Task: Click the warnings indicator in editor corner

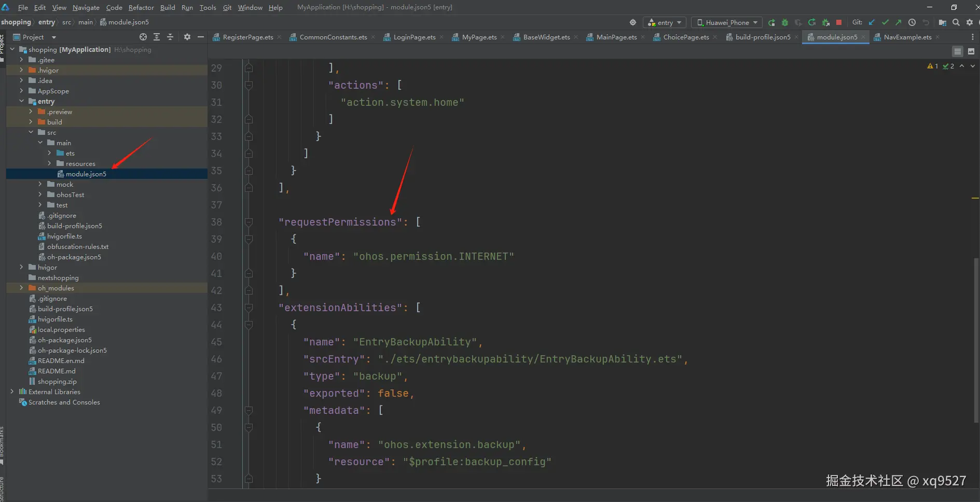Action: 933,66
